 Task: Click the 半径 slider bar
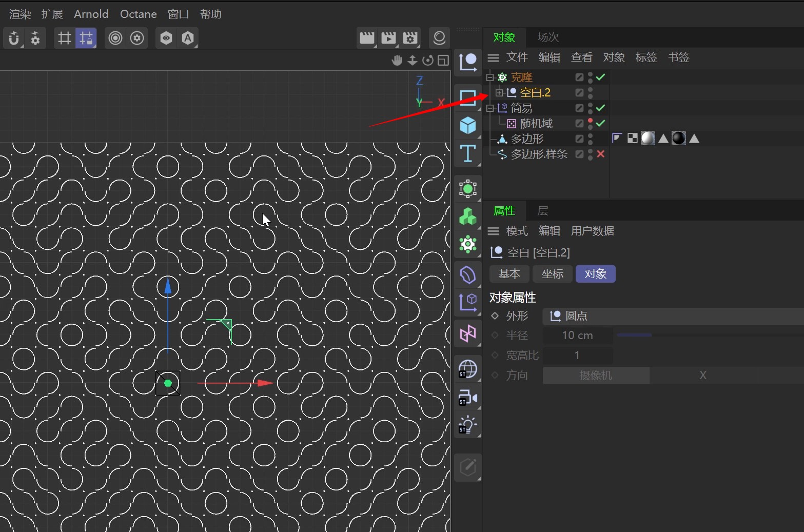click(x=710, y=335)
